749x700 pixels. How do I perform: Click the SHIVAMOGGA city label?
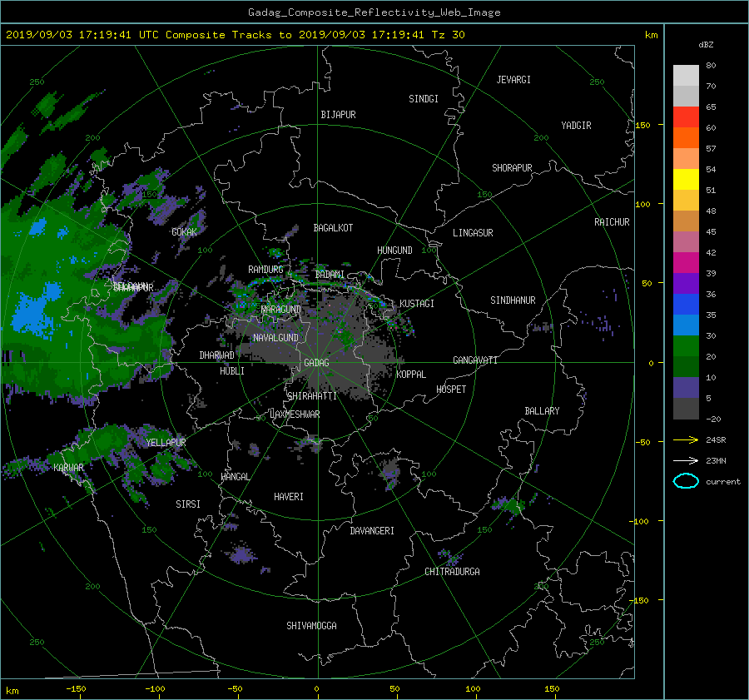click(311, 626)
